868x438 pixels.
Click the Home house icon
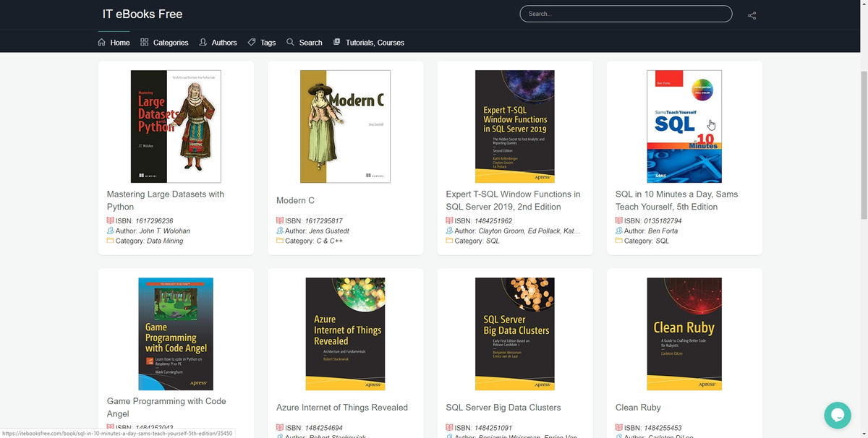[102, 42]
